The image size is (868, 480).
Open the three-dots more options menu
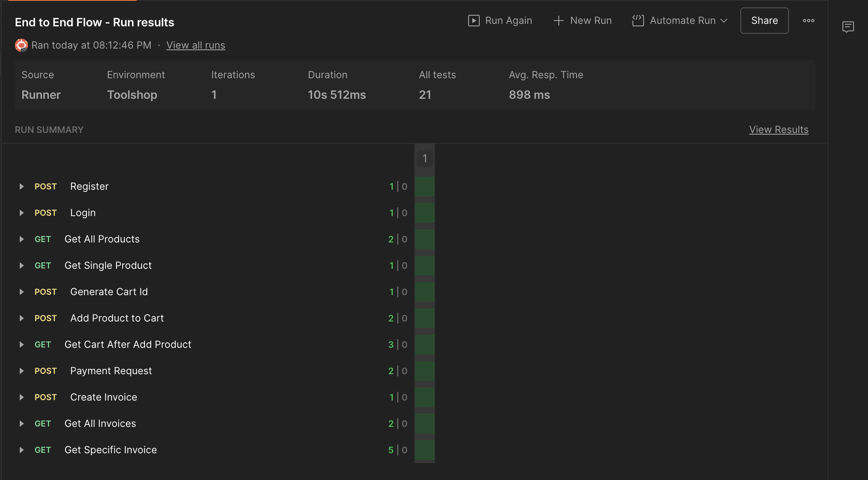[808, 21]
